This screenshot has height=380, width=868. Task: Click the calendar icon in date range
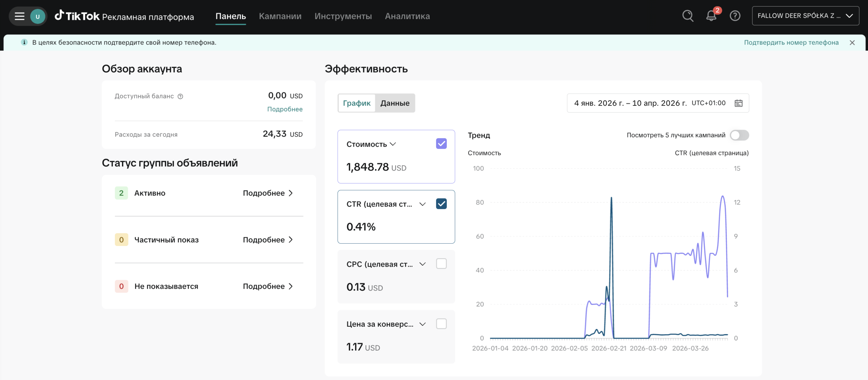(x=738, y=103)
